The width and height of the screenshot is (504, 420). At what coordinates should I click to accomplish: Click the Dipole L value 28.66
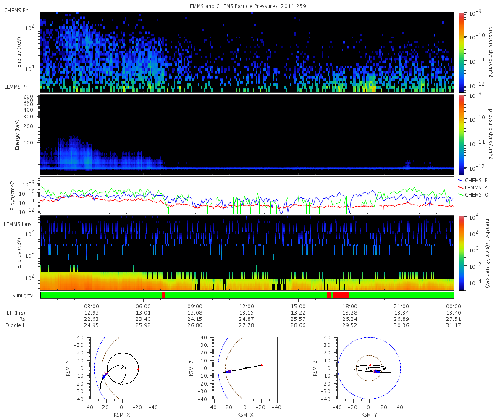(x=299, y=325)
